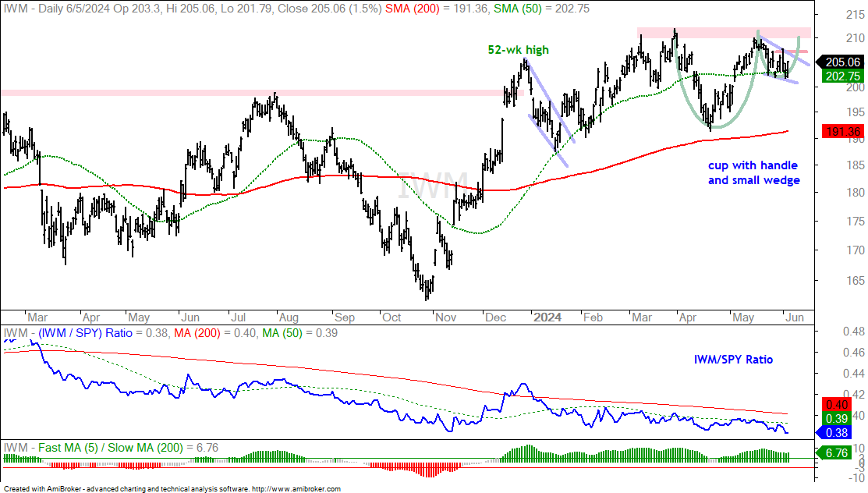Screen dimensions: 868x493
Task: Select the green 202.75 SMA 50 label
Action: (x=842, y=76)
